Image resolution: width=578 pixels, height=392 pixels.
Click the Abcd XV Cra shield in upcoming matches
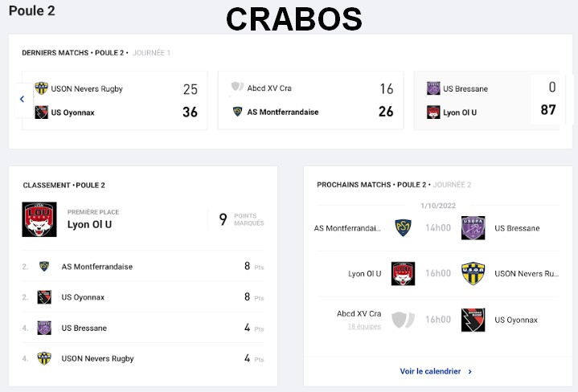(x=402, y=319)
